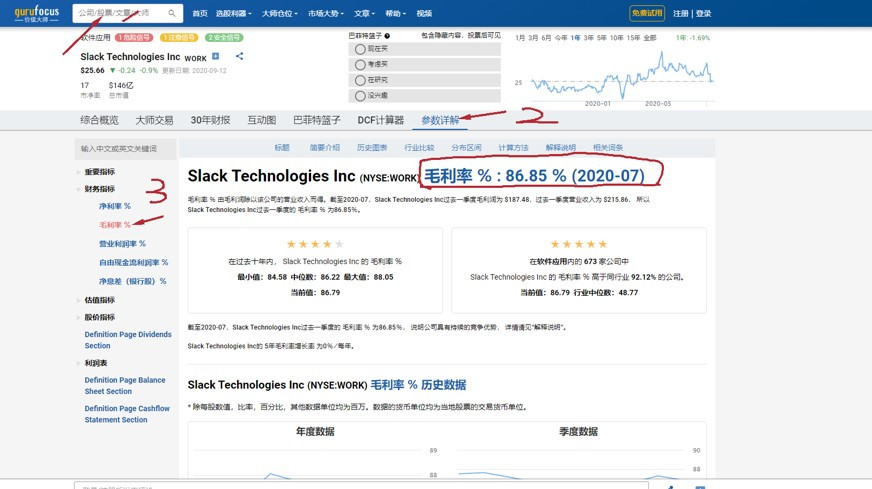Switch to the 30年财报 tab
Screen dimensions: 872x489
click(x=210, y=120)
